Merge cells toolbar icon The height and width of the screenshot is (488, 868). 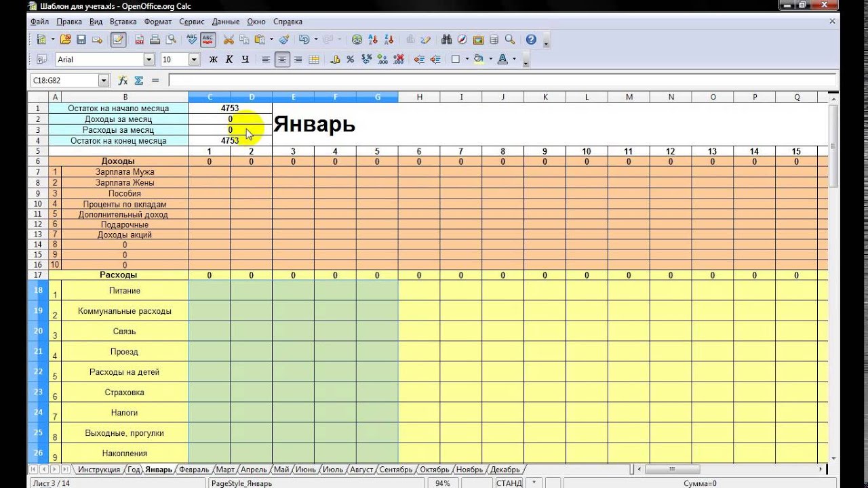point(314,60)
